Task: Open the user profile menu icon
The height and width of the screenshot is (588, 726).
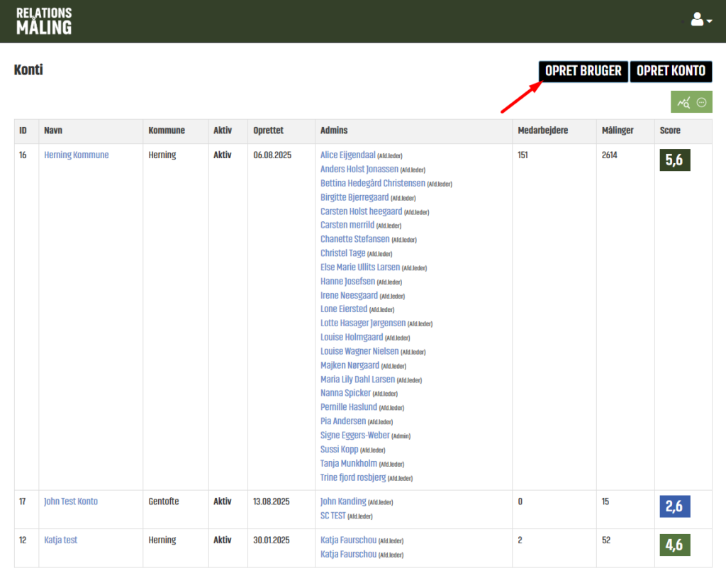Action: coord(697,21)
